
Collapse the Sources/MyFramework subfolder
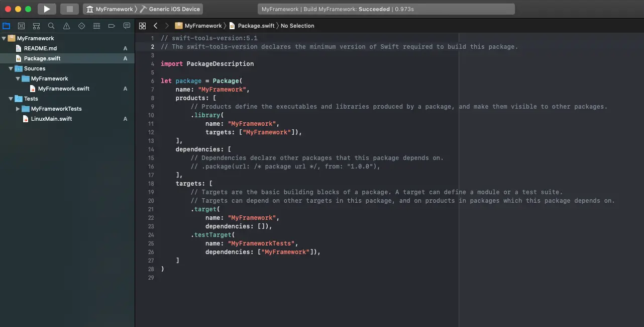(x=18, y=78)
